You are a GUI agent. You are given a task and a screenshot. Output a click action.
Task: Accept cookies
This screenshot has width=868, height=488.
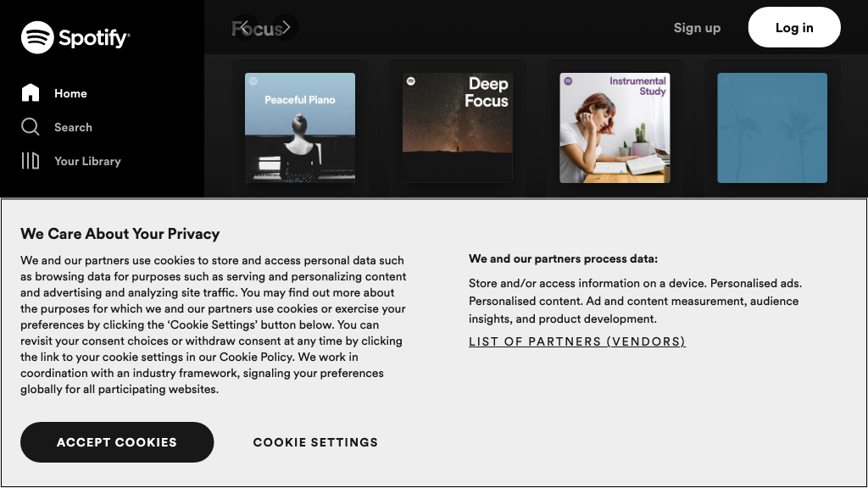pos(117,441)
